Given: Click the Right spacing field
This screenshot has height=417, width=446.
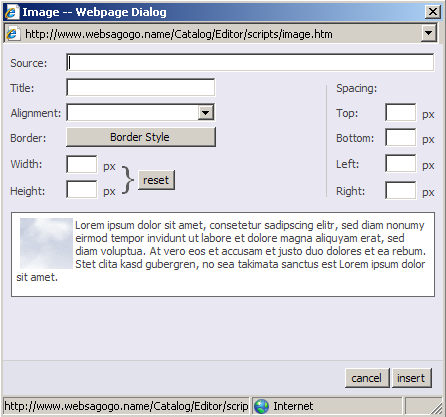Looking at the screenshot, I should click(401, 190).
